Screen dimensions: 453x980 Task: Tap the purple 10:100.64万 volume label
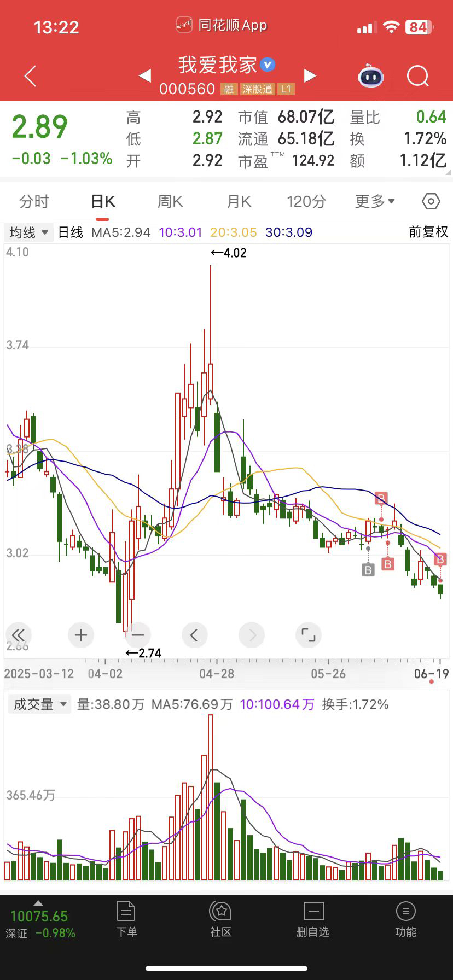point(277,704)
